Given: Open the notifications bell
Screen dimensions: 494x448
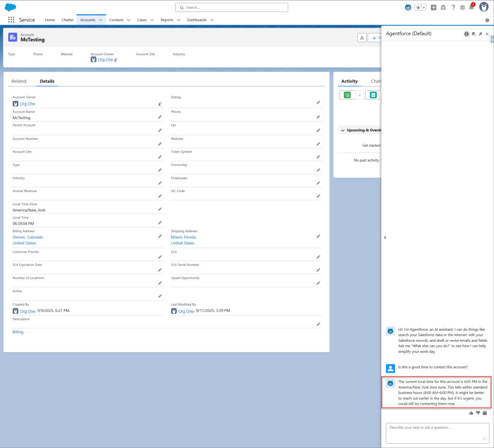Looking at the screenshot, I should 471,7.
